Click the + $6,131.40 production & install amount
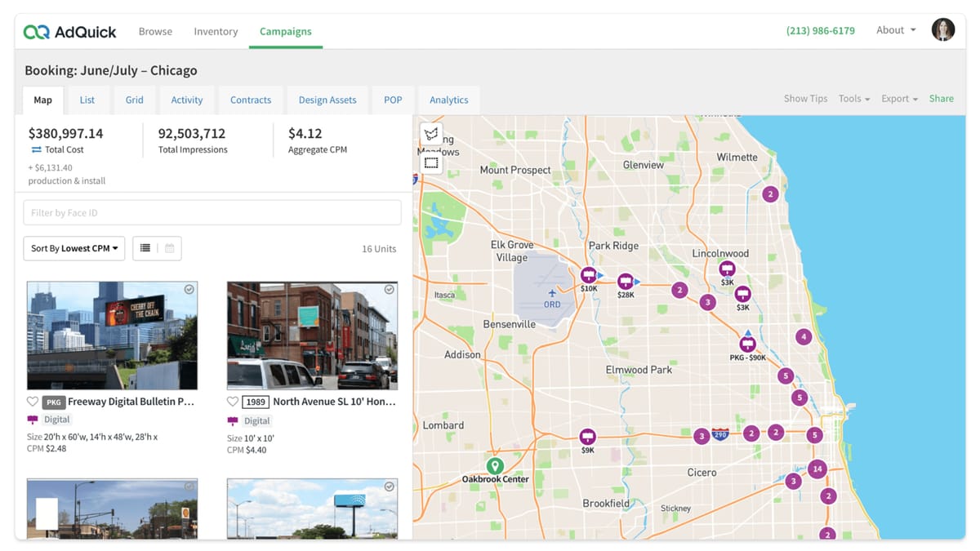The width and height of the screenshot is (980, 551). (x=67, y=174)
